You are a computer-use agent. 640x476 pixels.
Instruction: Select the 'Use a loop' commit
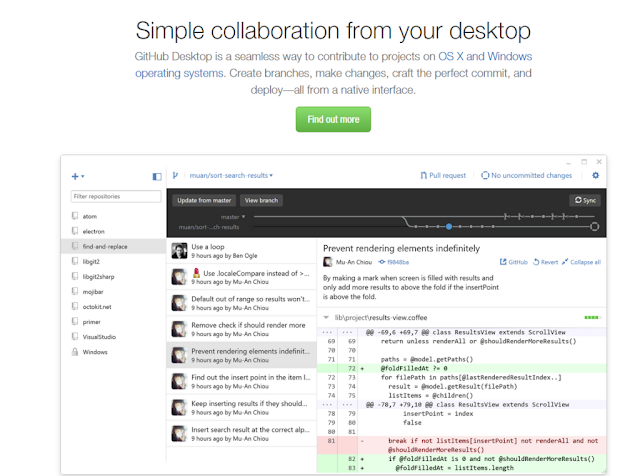(242, 251)
